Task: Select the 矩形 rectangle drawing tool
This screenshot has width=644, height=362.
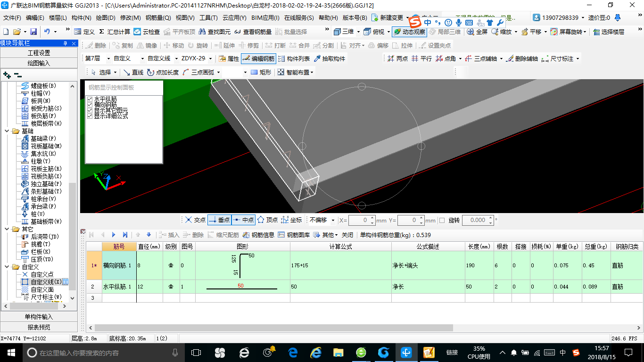Action: pos(261,72)
